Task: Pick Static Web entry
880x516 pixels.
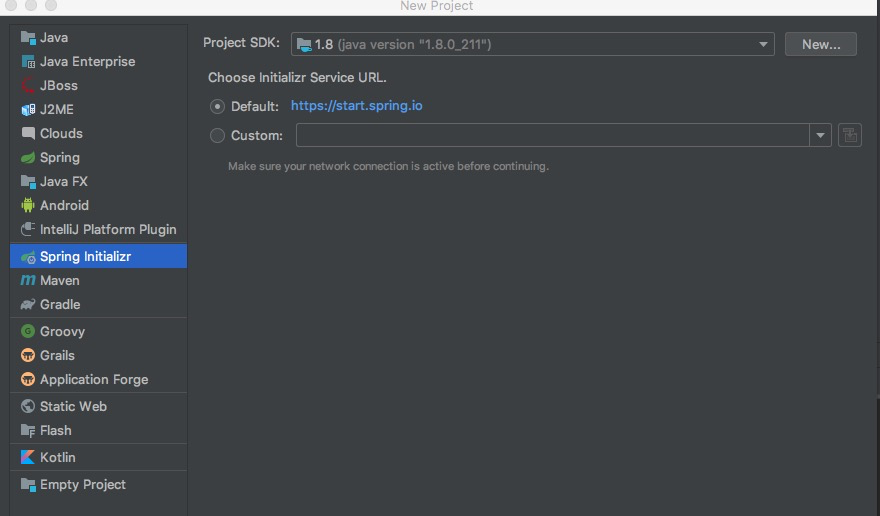Action: pos(98,407)
